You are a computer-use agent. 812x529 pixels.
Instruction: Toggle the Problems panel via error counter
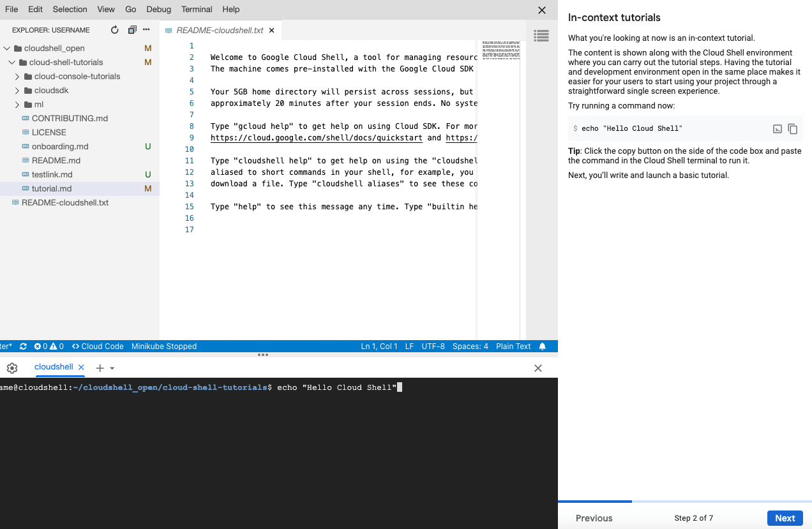49,346
